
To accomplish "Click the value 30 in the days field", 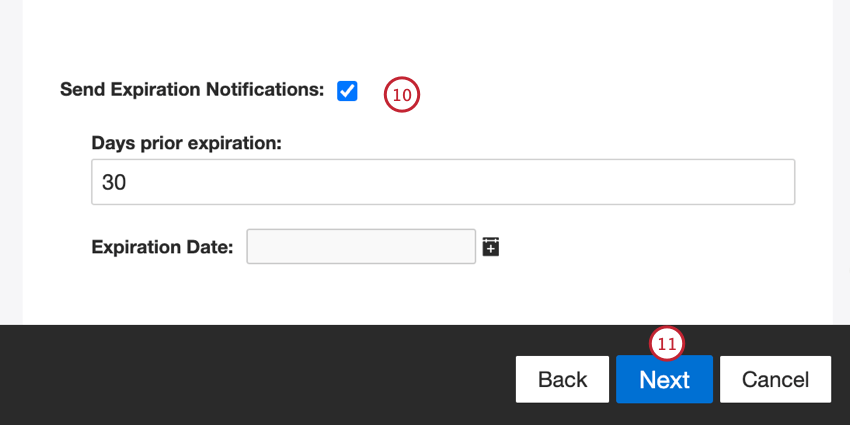I will point(114,183).
